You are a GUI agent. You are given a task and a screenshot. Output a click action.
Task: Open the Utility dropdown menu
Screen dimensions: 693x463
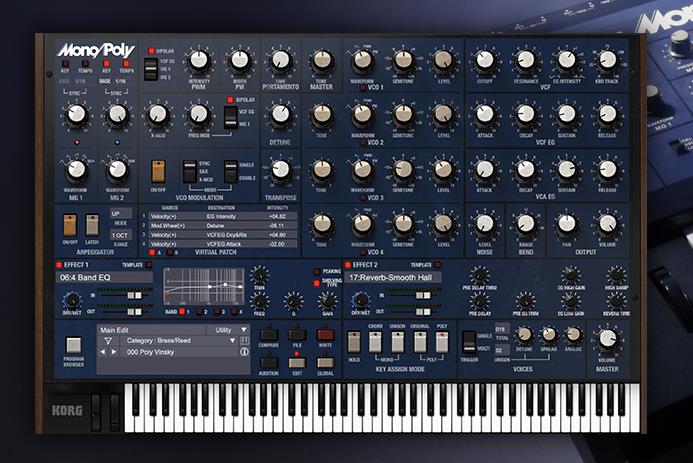pyautogui.click(x=228, y=330)
